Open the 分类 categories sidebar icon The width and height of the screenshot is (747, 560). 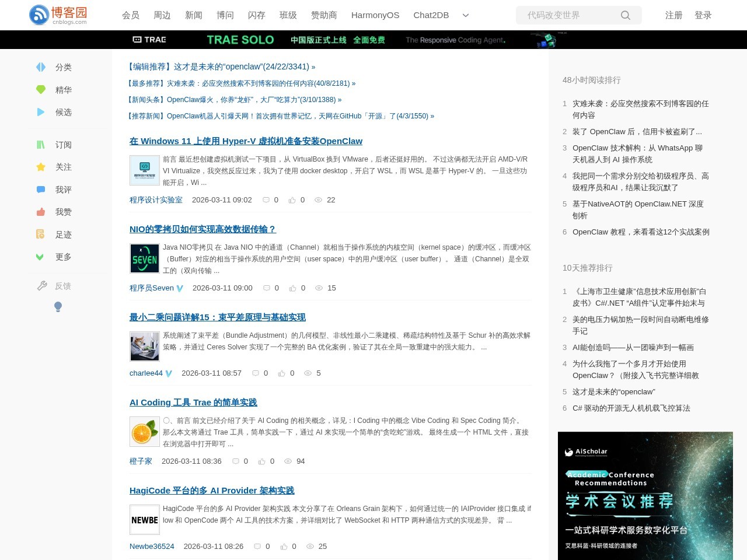pyautogui.click(x=41, y=67)
